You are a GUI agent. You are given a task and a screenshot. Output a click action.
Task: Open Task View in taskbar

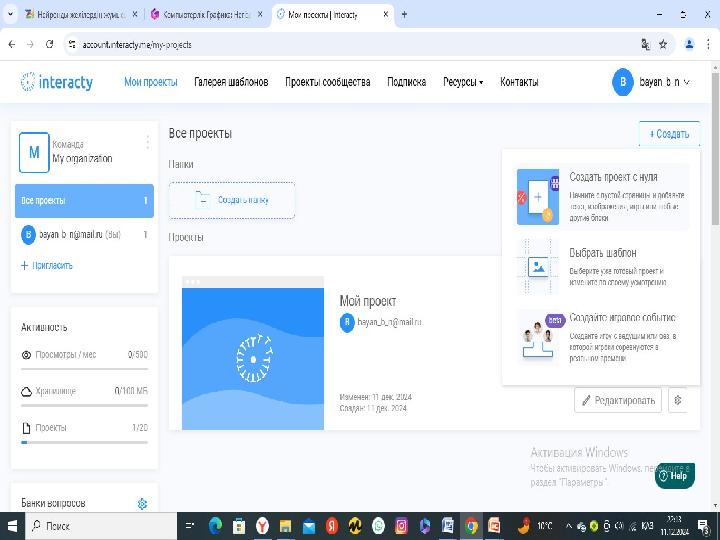(x=190, y=526)
